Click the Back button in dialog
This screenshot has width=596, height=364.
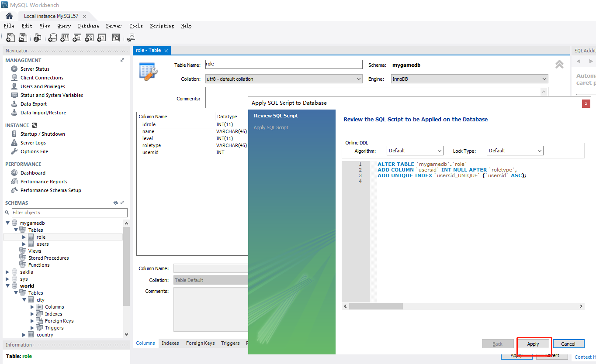[x=498, y=344]
